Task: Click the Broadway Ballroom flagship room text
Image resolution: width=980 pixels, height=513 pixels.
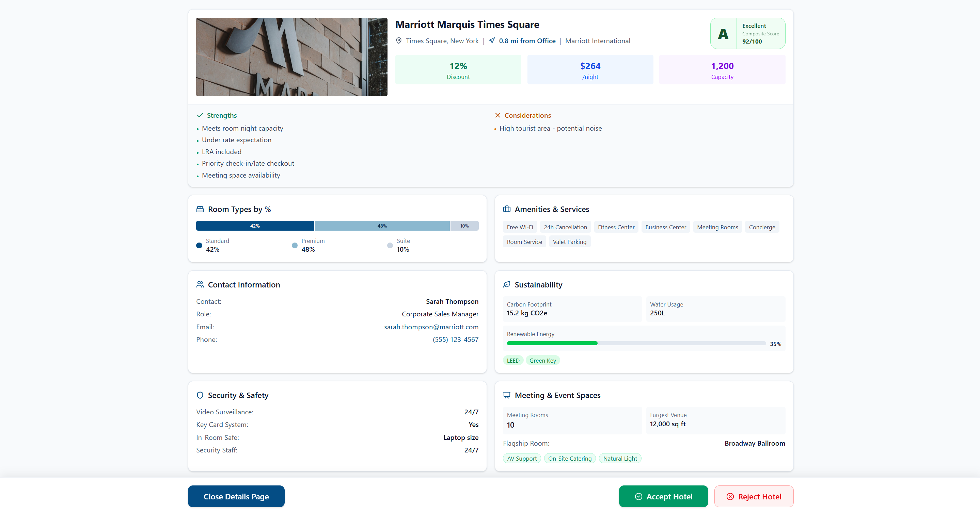Action: point(755,443)
